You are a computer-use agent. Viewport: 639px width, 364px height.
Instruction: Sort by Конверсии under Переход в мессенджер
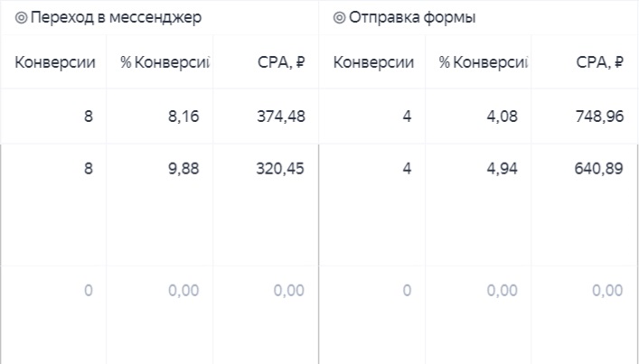pos(55,62)
